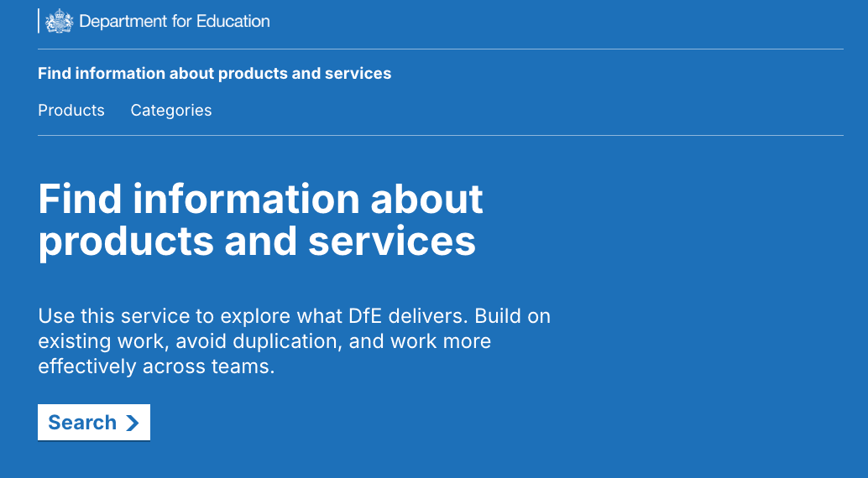Open the 'Find information about products and services' service name link
The image size is (868, 478).
click(214, 73)
